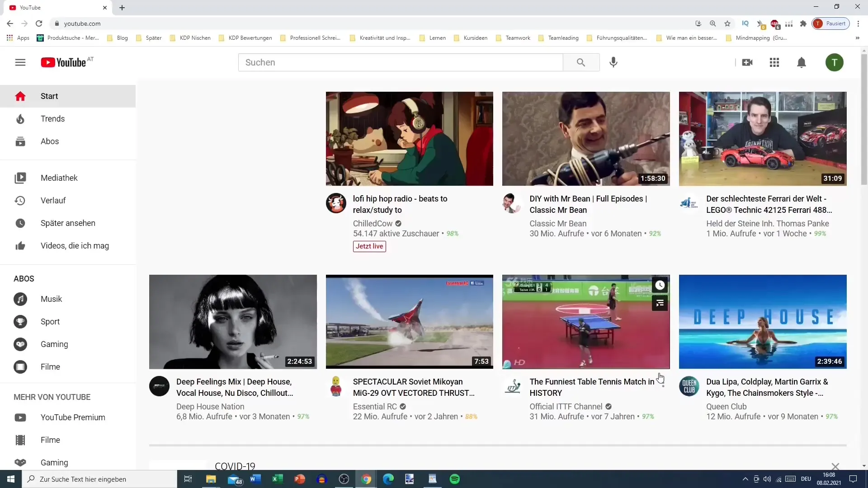
Task: Open Official ITTF Channel avatar
Action: [x=512, y=386]
